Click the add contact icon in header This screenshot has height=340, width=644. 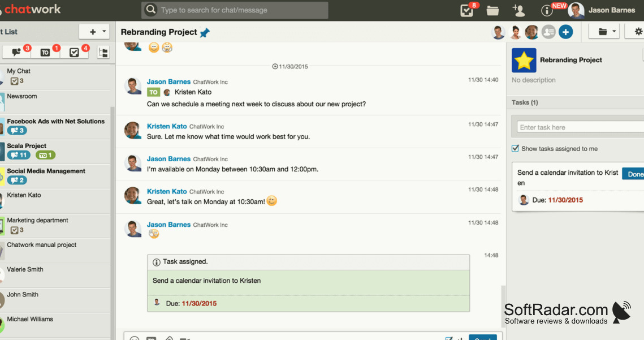(x=518, y=10)
